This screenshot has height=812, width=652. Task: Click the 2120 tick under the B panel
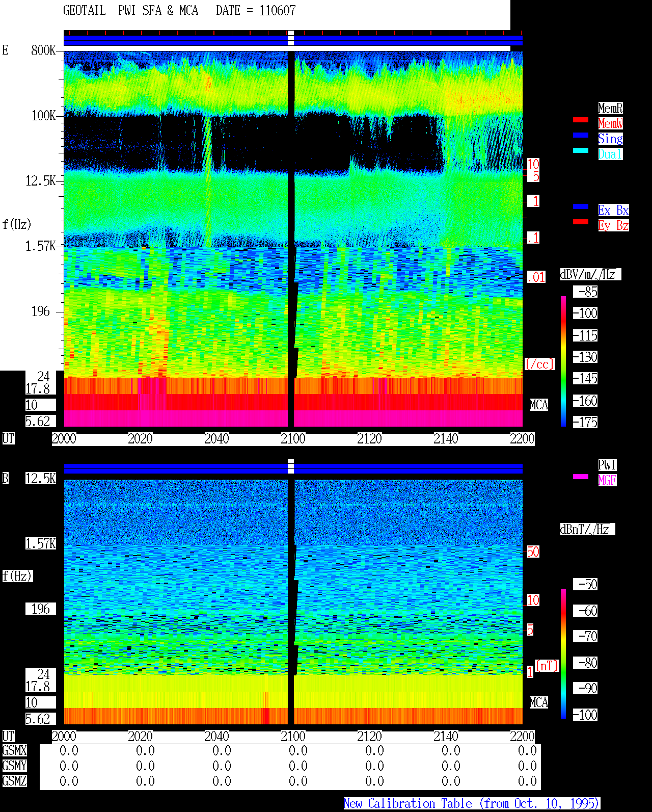(369, 736)
